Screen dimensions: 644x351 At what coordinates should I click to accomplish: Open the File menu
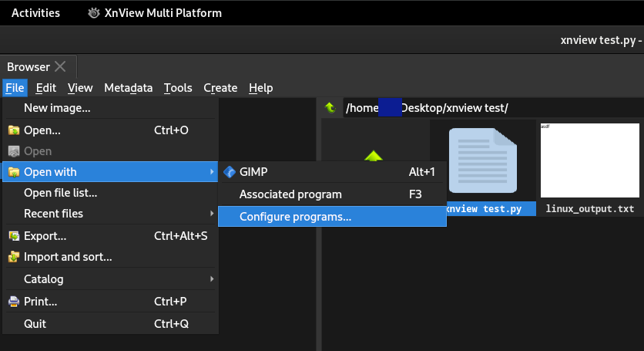[x=15, y=88]
